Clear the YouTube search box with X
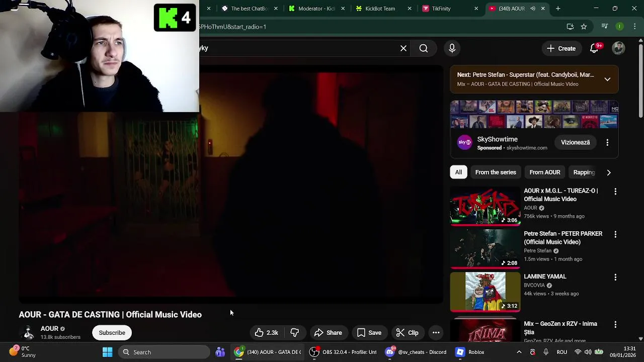This screenshot has width=644, height=362. (x=404, y=48)
